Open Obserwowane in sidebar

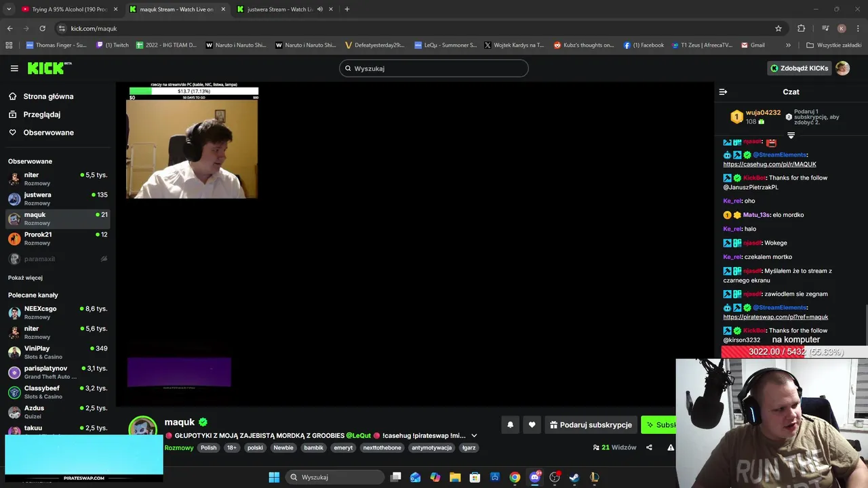(x=48, y=132)
